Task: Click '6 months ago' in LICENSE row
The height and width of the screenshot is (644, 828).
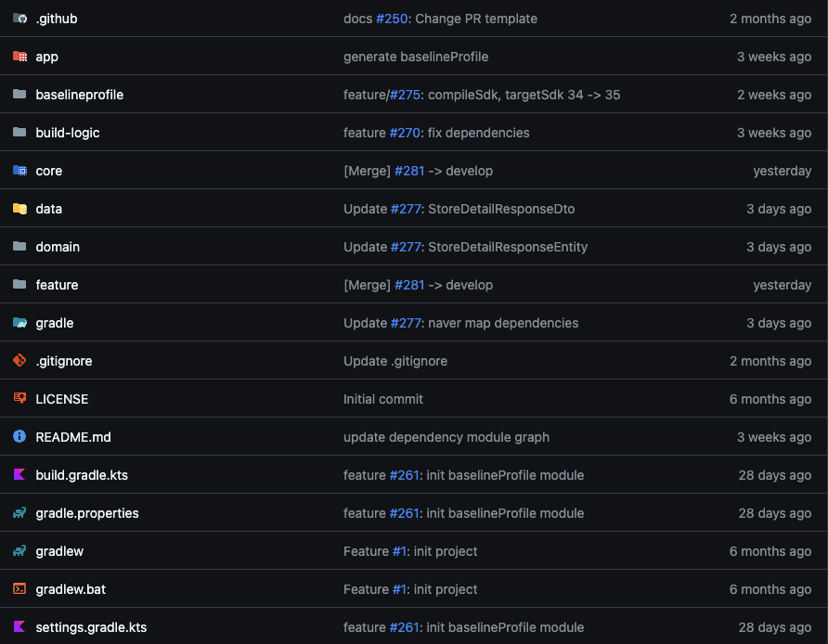Action: click(770, 399)
